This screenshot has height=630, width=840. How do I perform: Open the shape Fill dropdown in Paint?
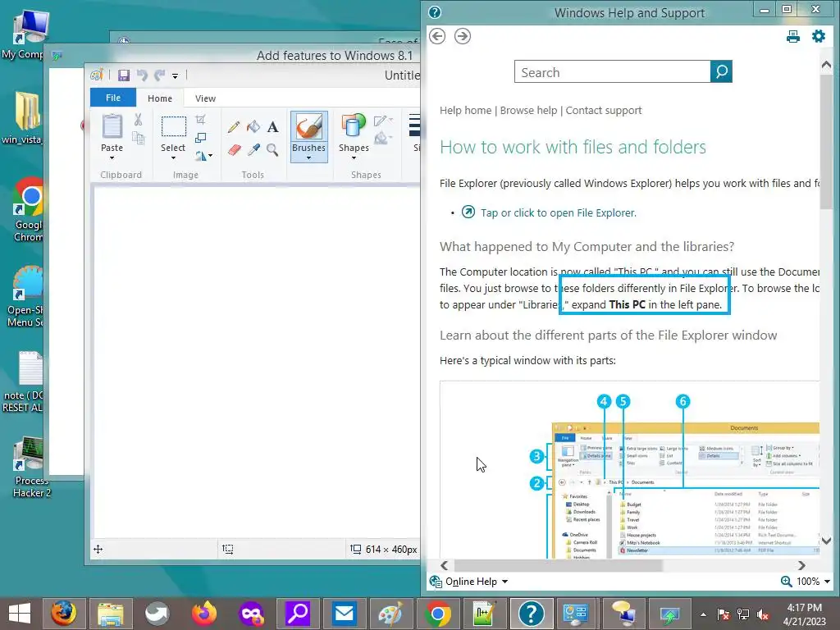click(383, 139)
